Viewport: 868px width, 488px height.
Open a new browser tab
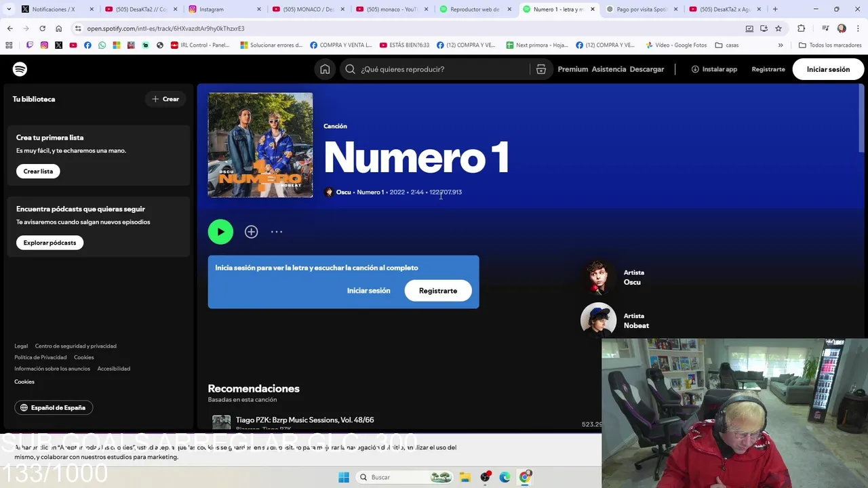[775, 9]
